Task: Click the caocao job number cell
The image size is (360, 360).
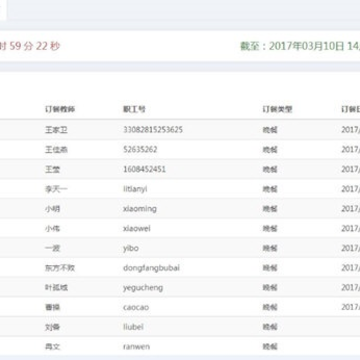Action: click(136, 307)
